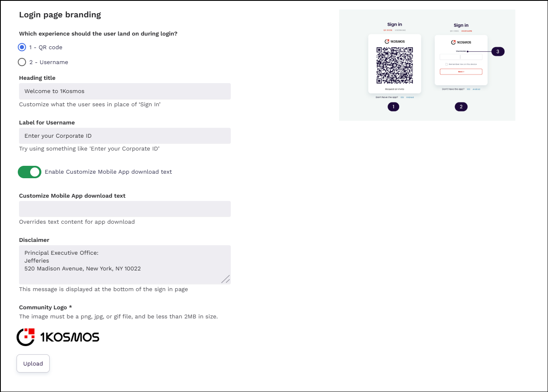Click the red Next button in preview
This screenshot has height=392, width=548.
[461, 72]
